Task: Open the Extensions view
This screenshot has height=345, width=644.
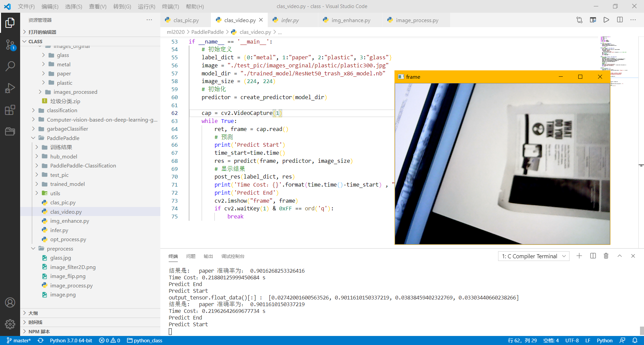Action: click(x=10, y=110)
